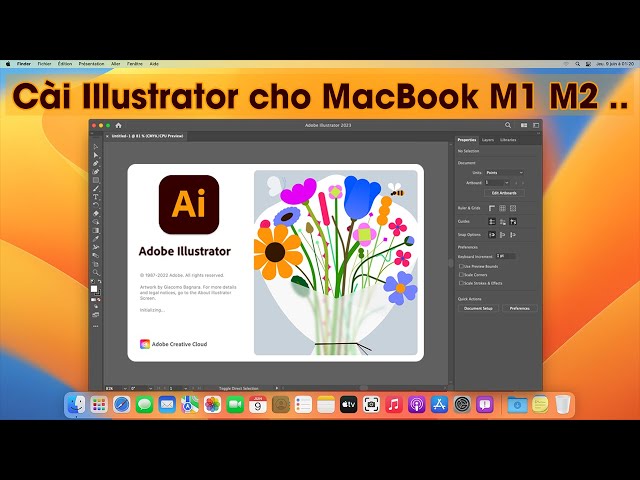The height and width of the screenshot is (480, 640).
Task: Click the Preferences quick action button
Action: (x=520, y=308)
